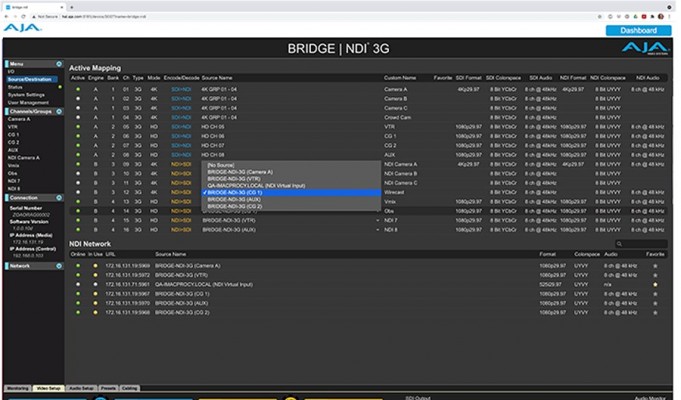The image size is (681, 400).
Task: Favorite the BRIDGE-NDI-3G (VTR) network source star
Action: (x=655, y=275)
